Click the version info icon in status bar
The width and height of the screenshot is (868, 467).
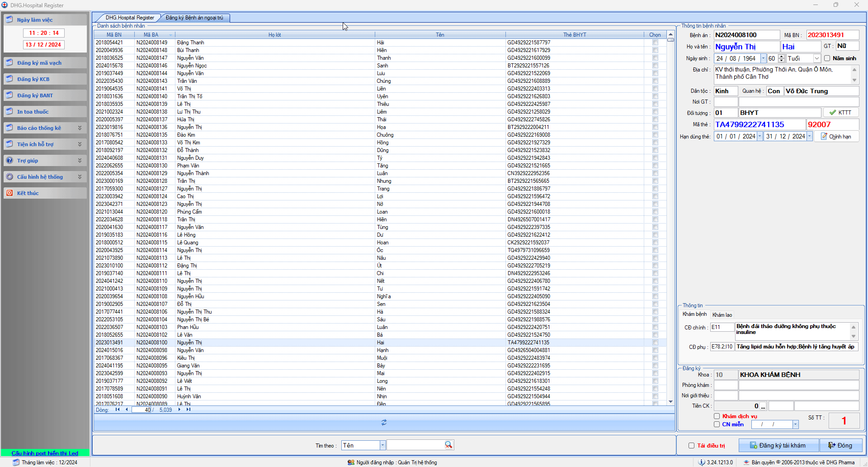702,462
